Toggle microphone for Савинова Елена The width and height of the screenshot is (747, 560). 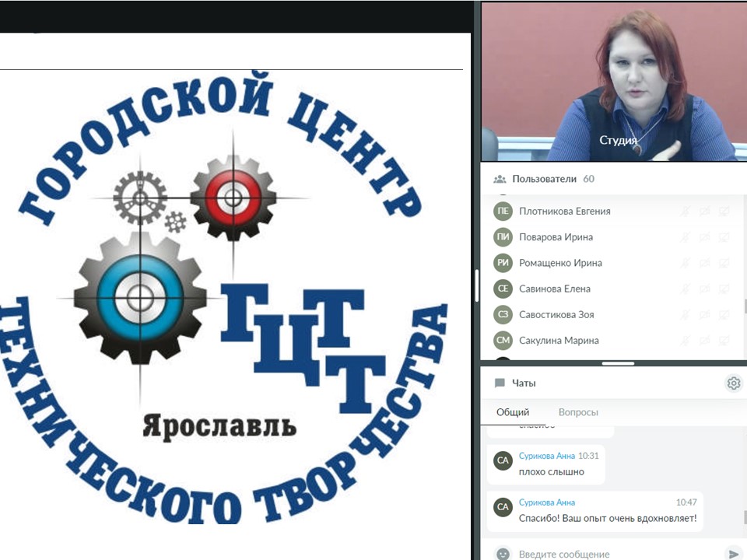point(685,289)
